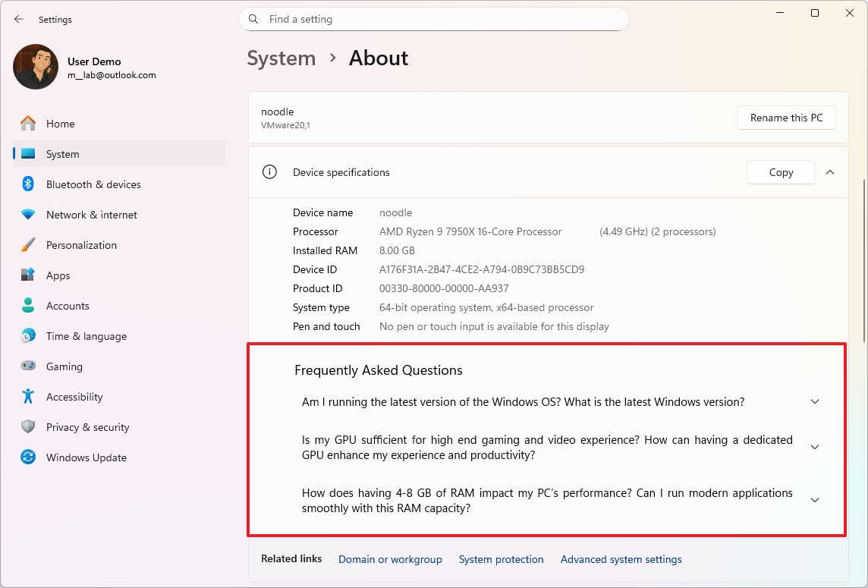Viewport: 868px width, 588px height.
Task: Click the Privacy & security shield icon
Action: (28, 427)
